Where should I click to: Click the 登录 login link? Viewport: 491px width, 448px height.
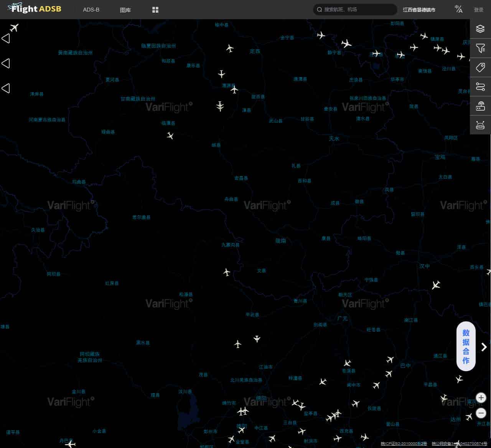point(479,10)
